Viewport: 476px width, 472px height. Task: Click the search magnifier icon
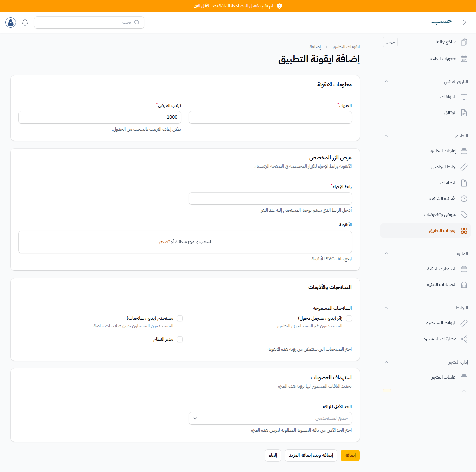137,22
